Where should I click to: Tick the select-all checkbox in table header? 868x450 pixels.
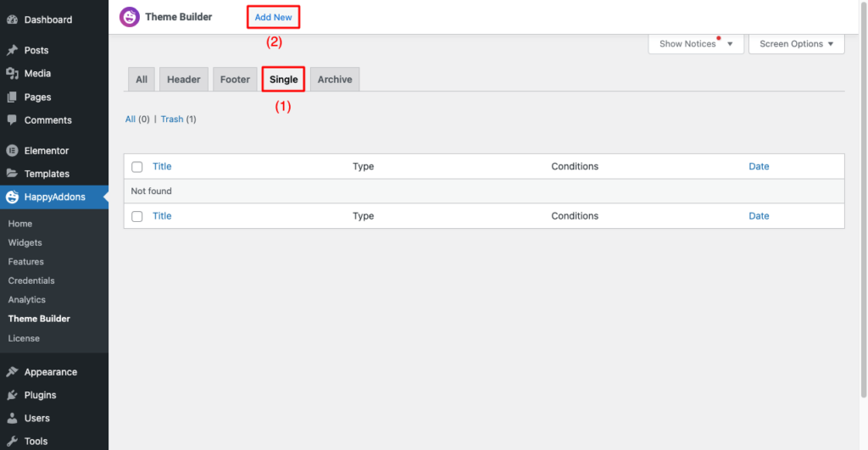pyautogui.click(x=136, y=167)
